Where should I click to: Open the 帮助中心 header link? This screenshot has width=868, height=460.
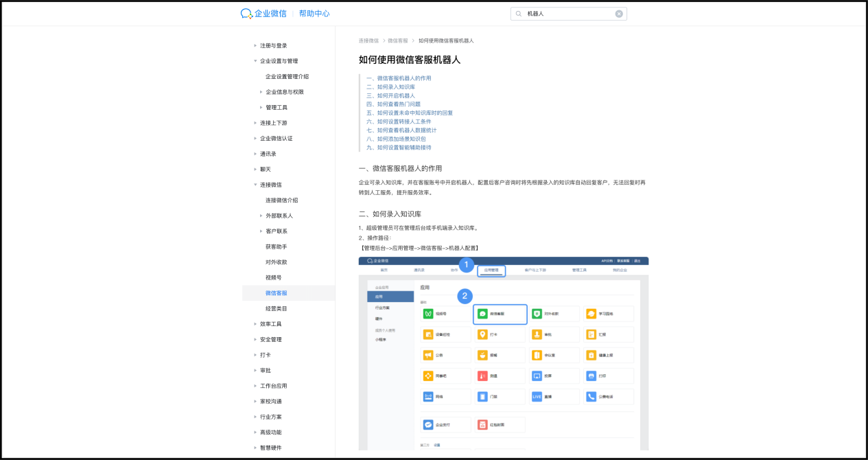(x=314, y=14)
